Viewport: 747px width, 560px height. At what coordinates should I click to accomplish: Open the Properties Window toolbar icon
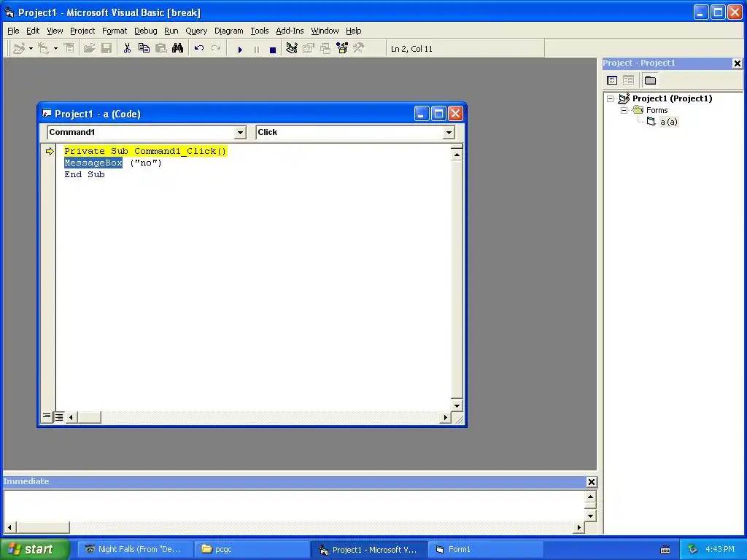tap(309, 49)
